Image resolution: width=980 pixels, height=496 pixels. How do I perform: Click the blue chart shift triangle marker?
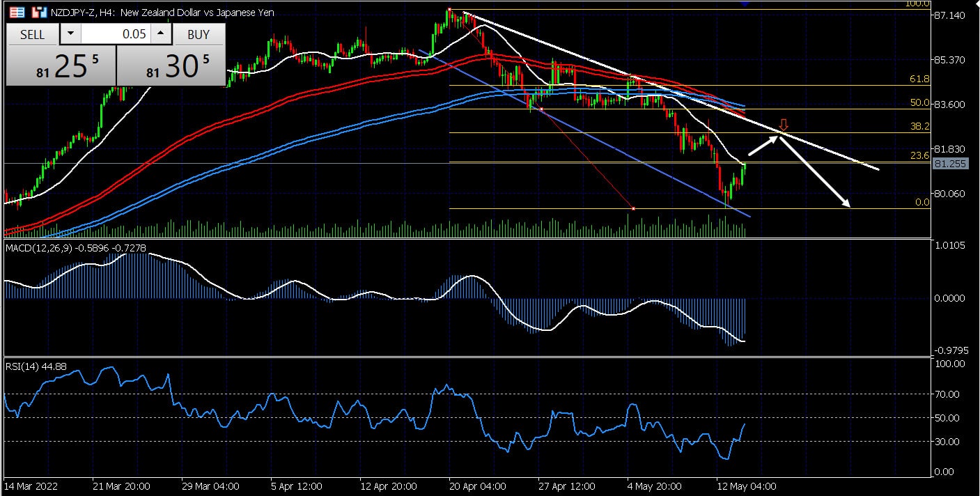tap(745, 3)
